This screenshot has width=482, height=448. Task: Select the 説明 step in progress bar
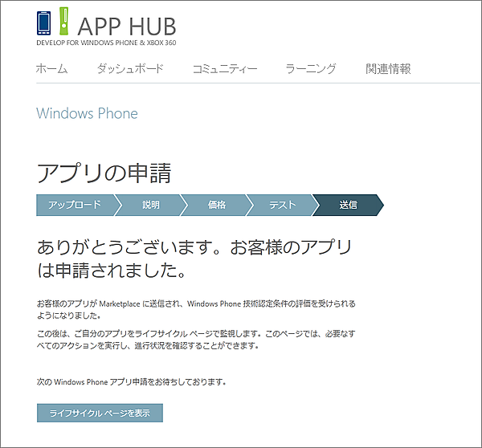[151, 205]
